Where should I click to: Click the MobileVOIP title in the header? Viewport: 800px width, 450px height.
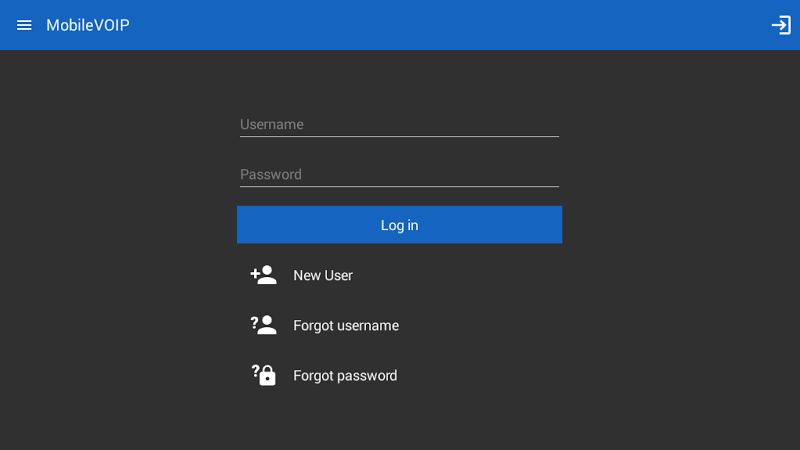88,25
